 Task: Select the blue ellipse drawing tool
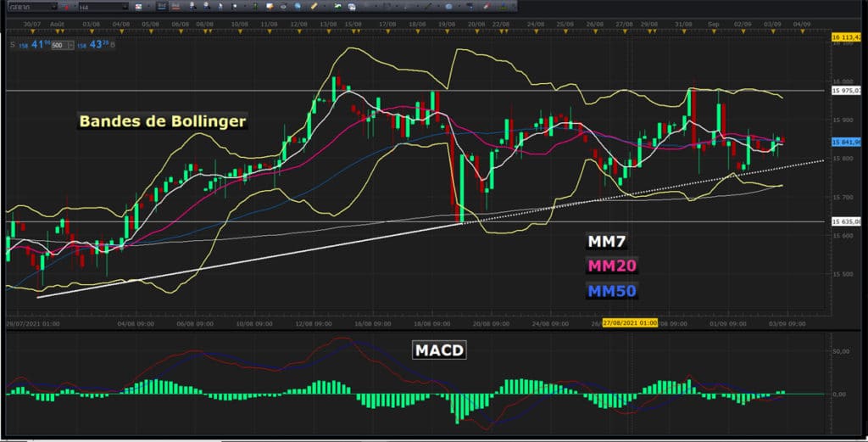pos(449,7)
